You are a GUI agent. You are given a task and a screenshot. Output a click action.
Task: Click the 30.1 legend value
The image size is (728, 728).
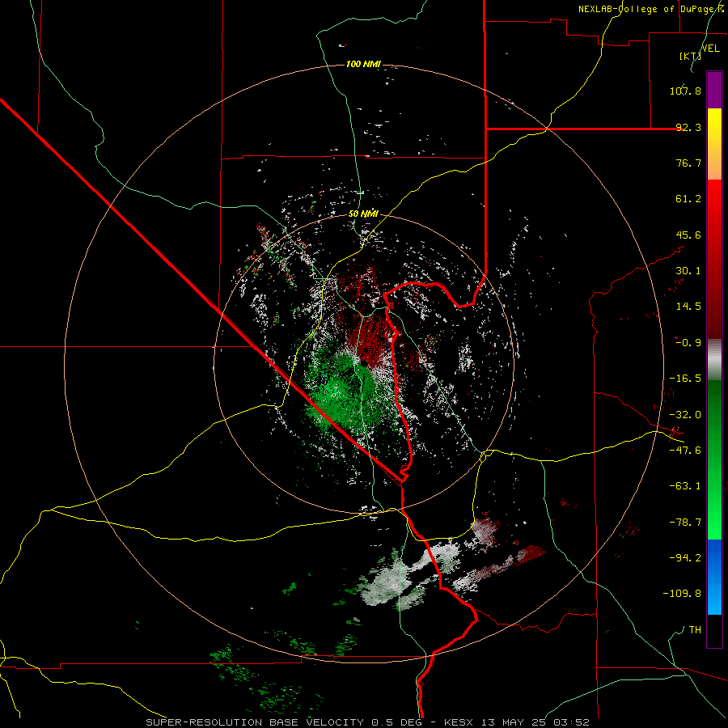pos(688,271)
